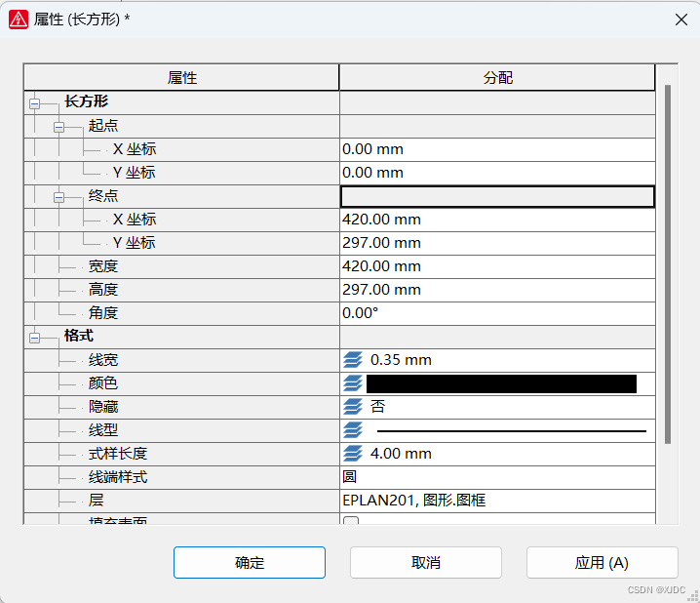Select the 角度 value field 0.00°
The height and width of the screenshot is (603, 700).
pos(497,313)
